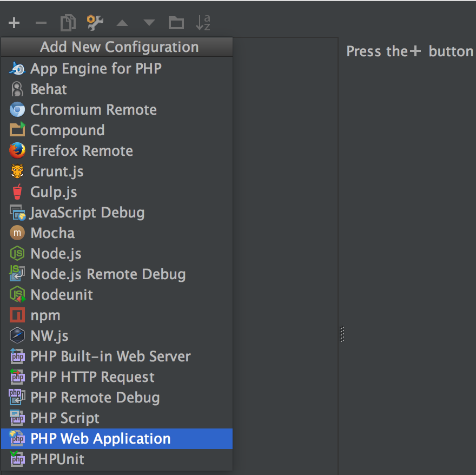476x475 pixels.
Task: Click the Create New Folder icon
Action: pyautogui.click(x=176, y=23)
